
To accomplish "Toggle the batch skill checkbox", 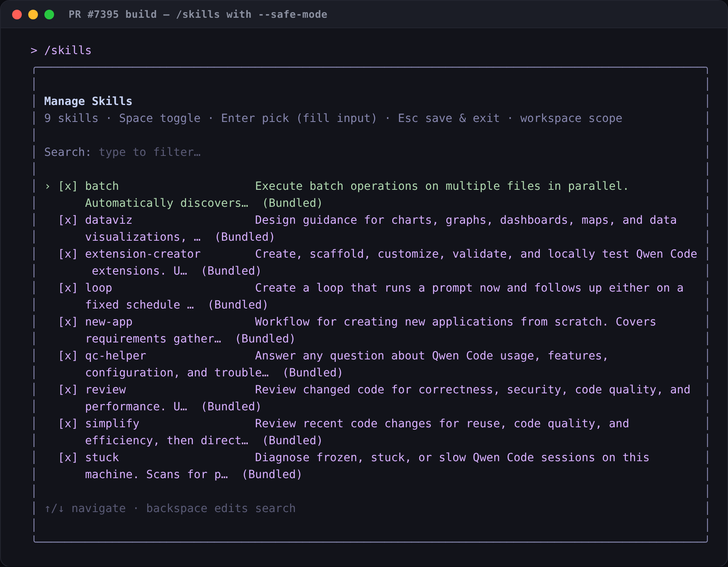I will [68, 186].
